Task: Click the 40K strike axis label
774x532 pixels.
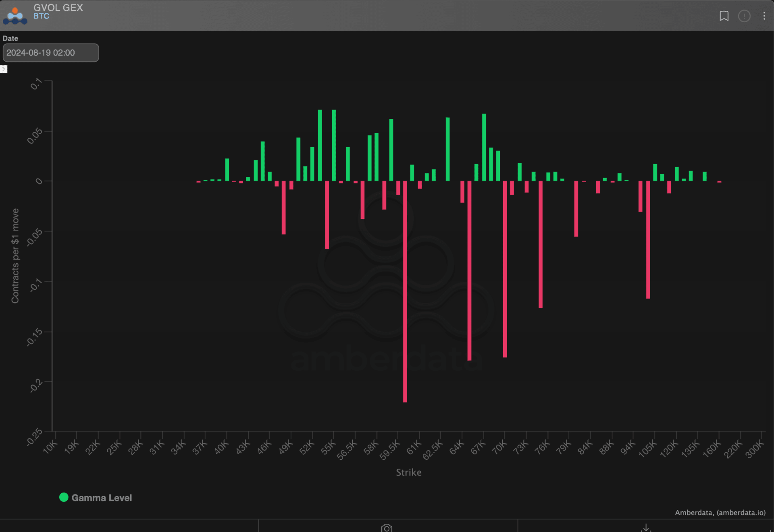Action: coord(222,447)
